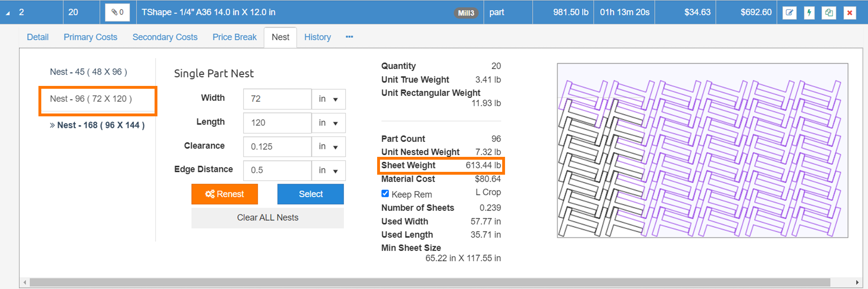Viewport: 868px width, 289px height.
Task: Click the Length input field
Action: coord(277,123)
